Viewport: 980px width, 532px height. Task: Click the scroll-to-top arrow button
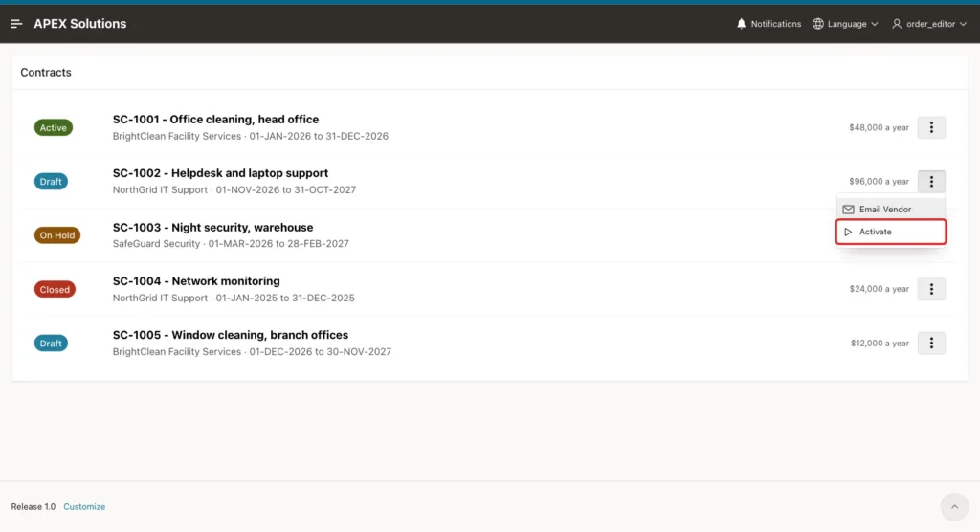(x=954, y=506)
